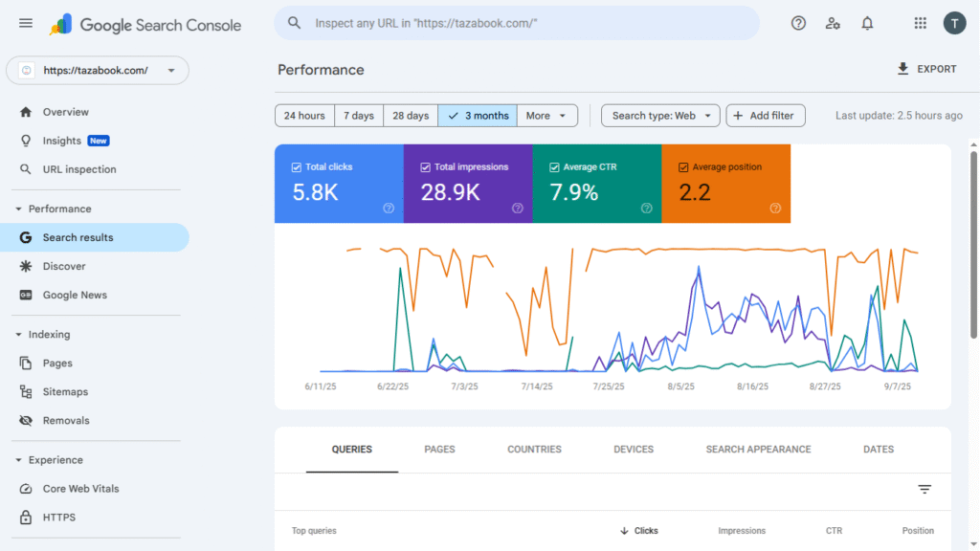Sort by the Position column header
Viewport: 980px width, 551px height.
click(x=918, y=530)
